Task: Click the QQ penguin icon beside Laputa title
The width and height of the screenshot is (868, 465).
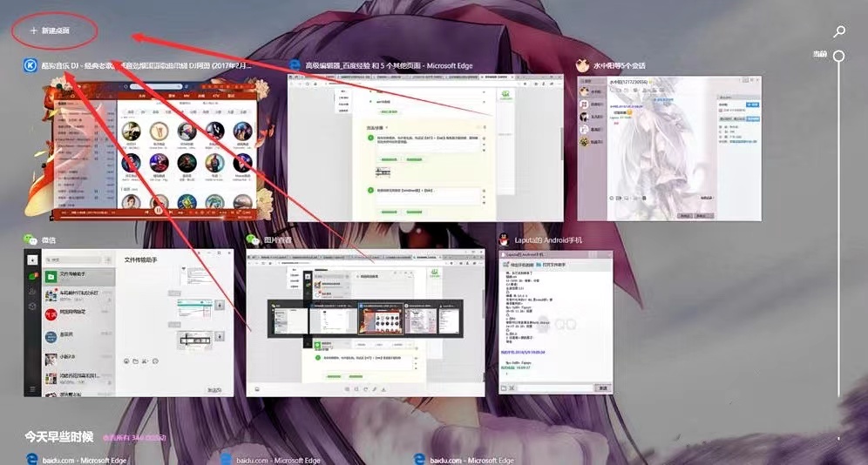Action: [504, 239]
